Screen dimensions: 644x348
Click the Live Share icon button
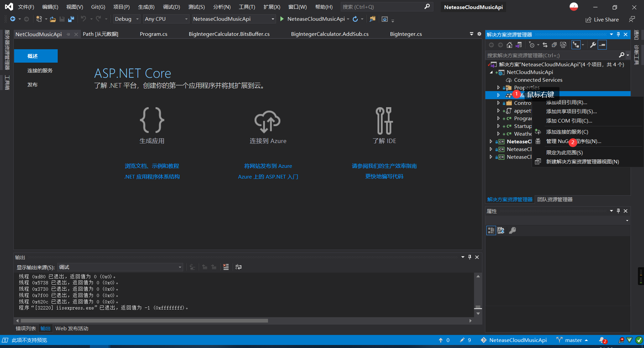click(x=602, y=20)
